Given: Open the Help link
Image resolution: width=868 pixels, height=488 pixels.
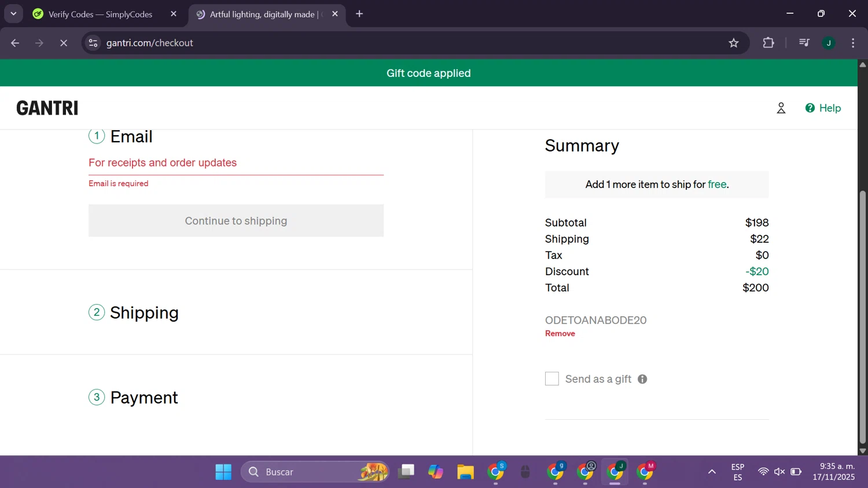Looking at the screenshot, I should [x=823, y=108].
